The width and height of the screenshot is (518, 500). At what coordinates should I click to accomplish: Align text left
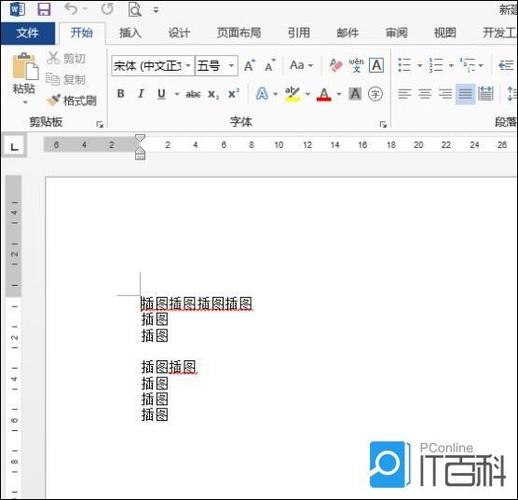[404, 94]
